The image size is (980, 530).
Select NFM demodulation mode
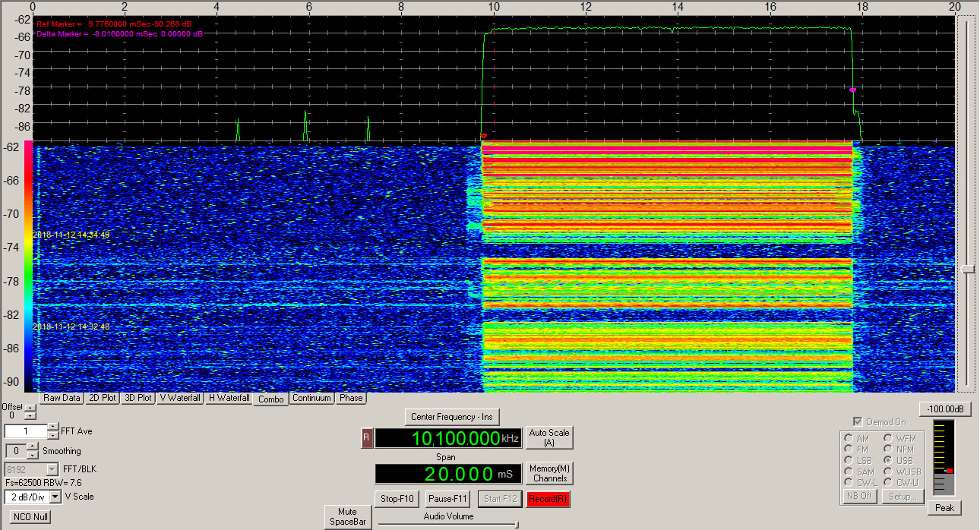(887, 450)
